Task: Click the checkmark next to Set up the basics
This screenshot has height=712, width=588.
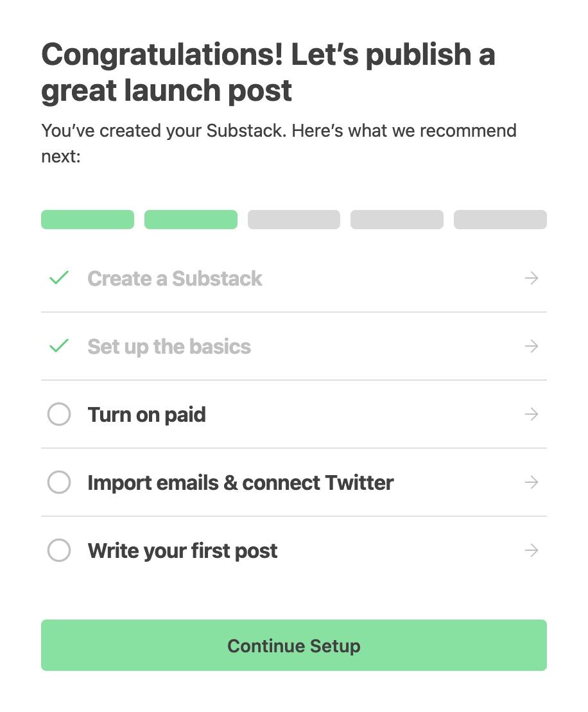Action: click(x=58, y=346)
